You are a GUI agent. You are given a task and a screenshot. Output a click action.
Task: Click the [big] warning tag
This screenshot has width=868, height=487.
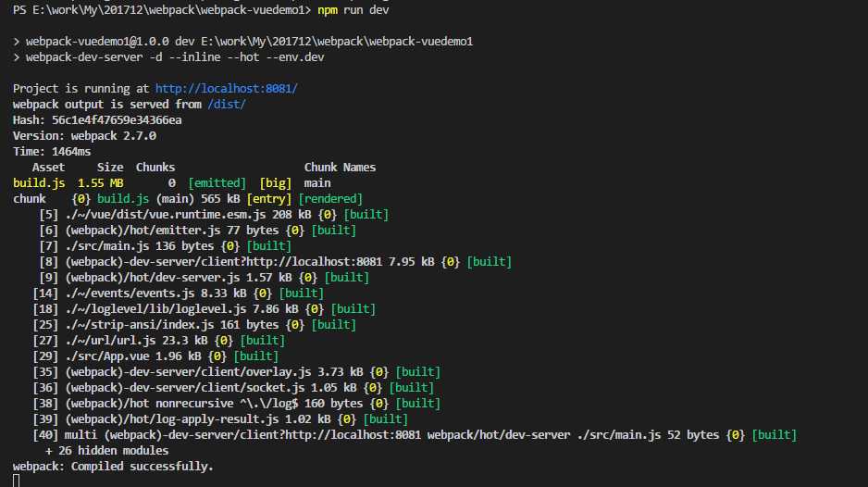click(275, 182)
